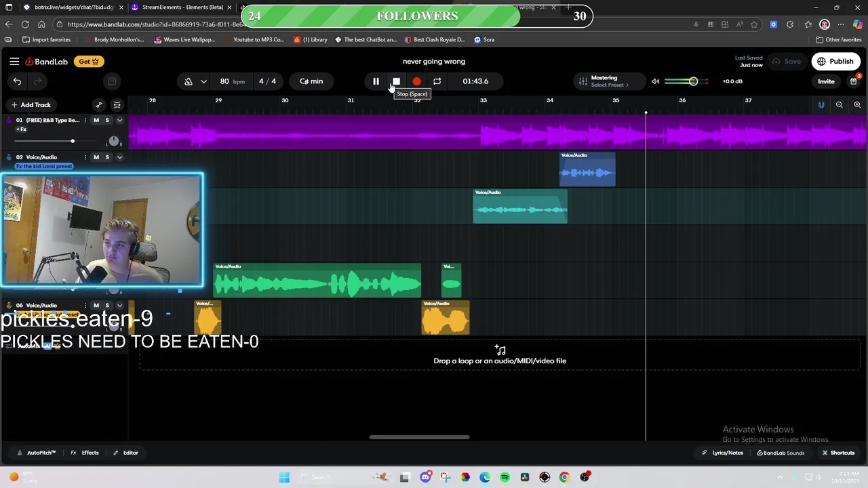Toggle the metronome icon
Image resolution: width=868 pixels, height=488 pixels.
point(189,81)
